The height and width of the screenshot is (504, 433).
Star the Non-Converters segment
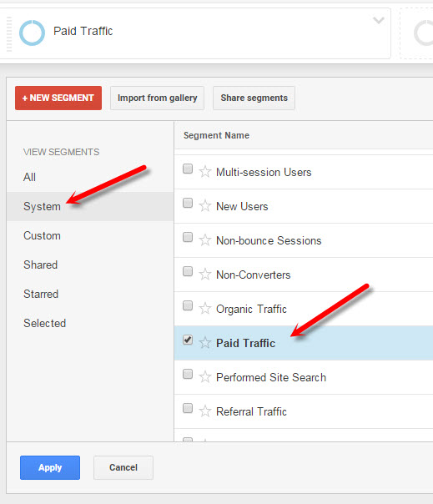click(204, 275)
